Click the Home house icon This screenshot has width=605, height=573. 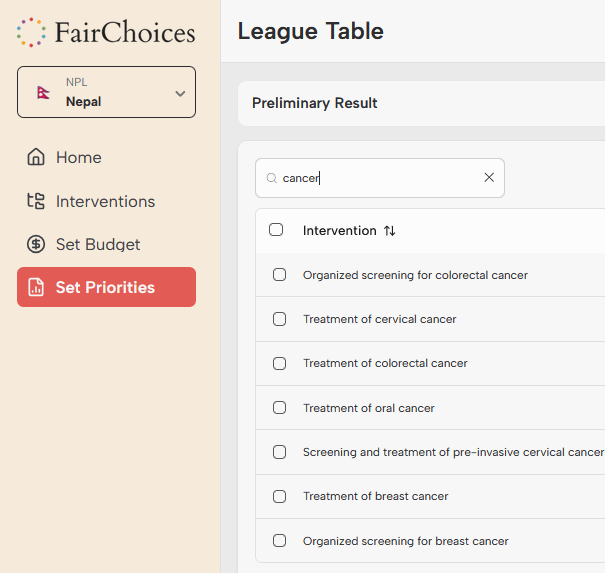click(36, 157)
